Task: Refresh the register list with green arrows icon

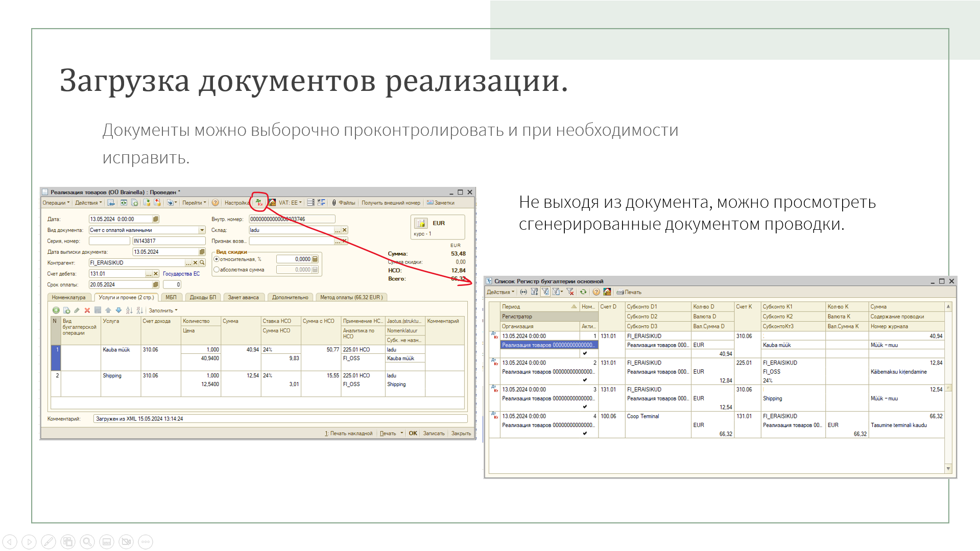Action: 583,292
